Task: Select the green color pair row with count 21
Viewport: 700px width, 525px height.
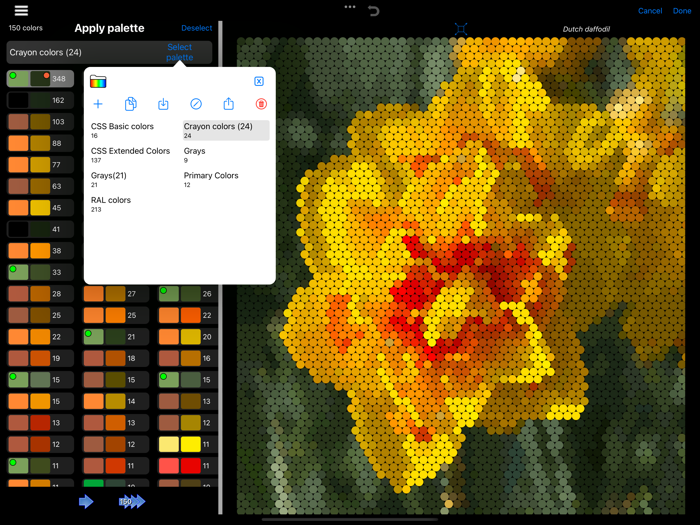Action: point(116,337)
